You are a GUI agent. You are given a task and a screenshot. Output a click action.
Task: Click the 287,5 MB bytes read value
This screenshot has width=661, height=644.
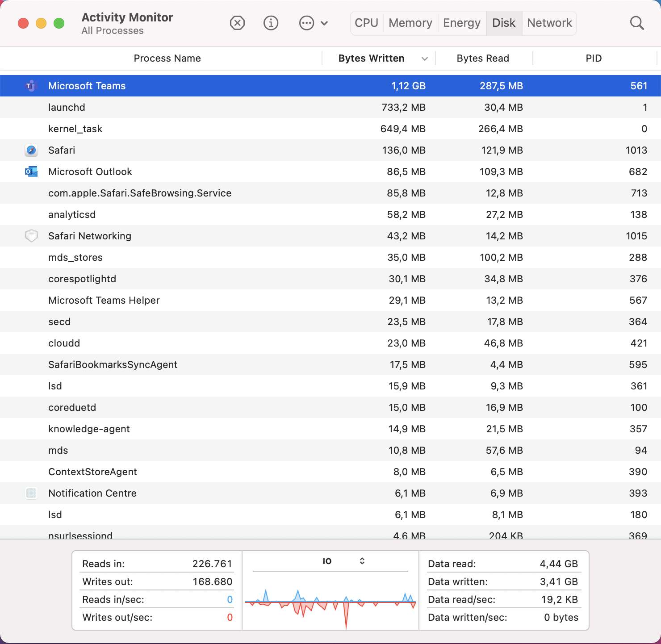[501, 86]
